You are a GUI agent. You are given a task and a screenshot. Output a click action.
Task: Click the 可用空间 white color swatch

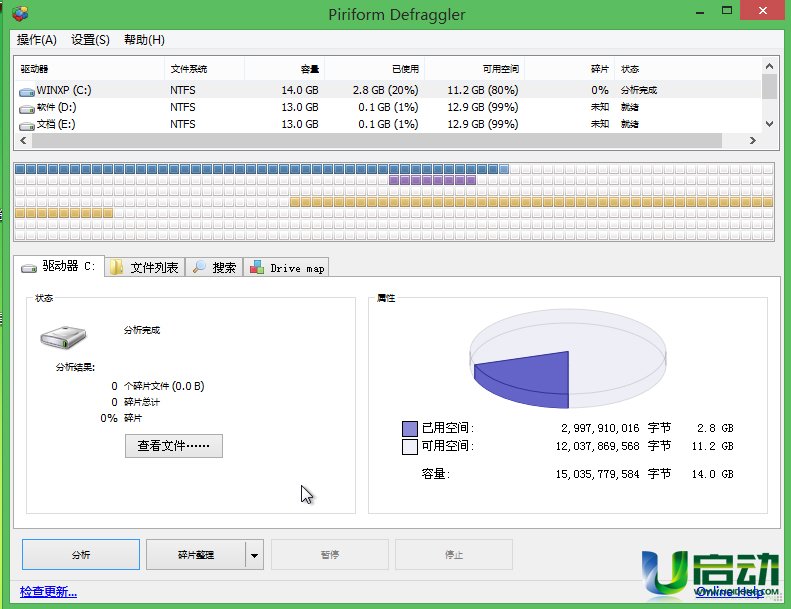pos(410,447)
